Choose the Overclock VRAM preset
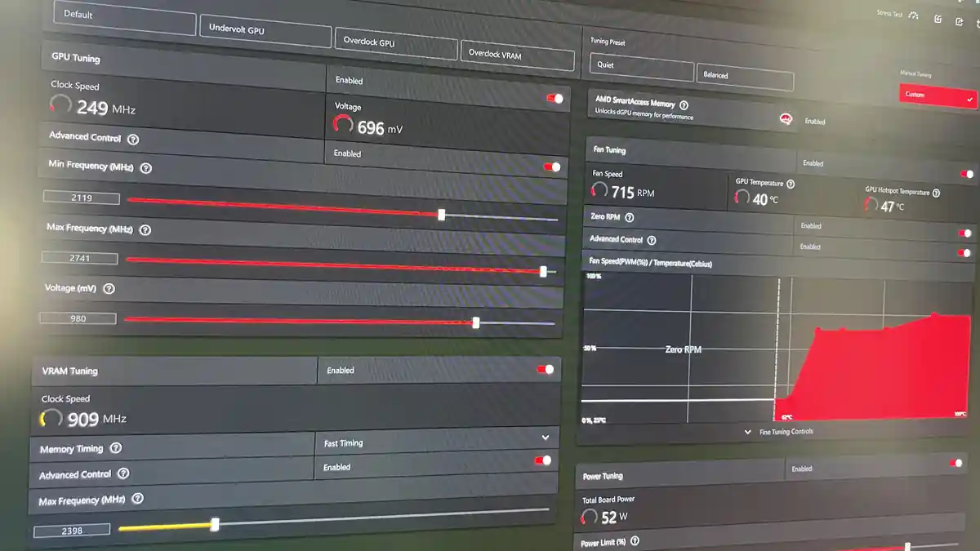 (x=517, y=56)
